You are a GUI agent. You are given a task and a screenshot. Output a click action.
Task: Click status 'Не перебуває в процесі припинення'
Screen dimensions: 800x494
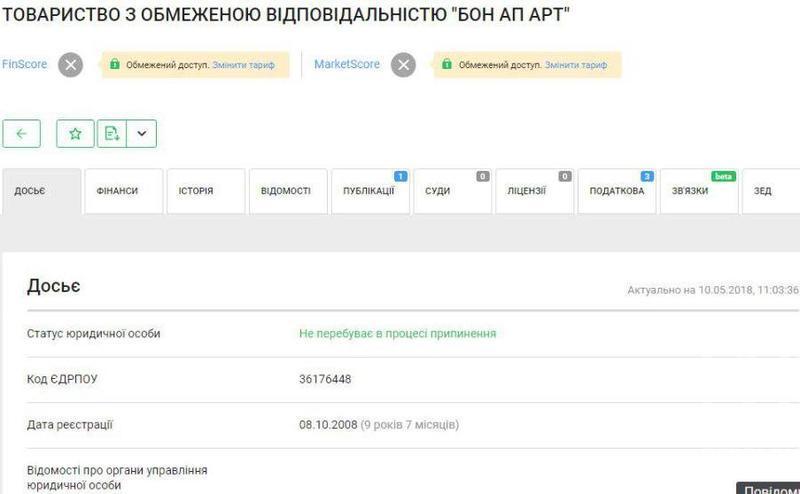397,334
